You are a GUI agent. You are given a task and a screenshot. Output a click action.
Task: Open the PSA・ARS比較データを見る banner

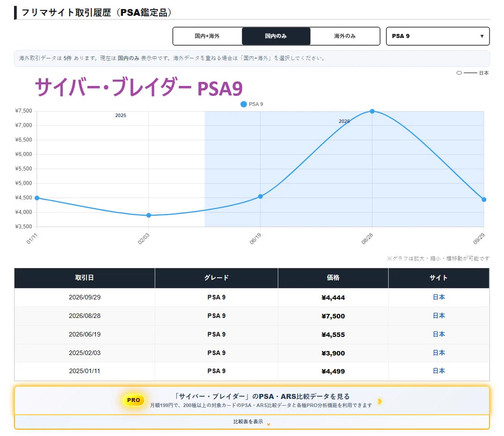tap(252, 400)
